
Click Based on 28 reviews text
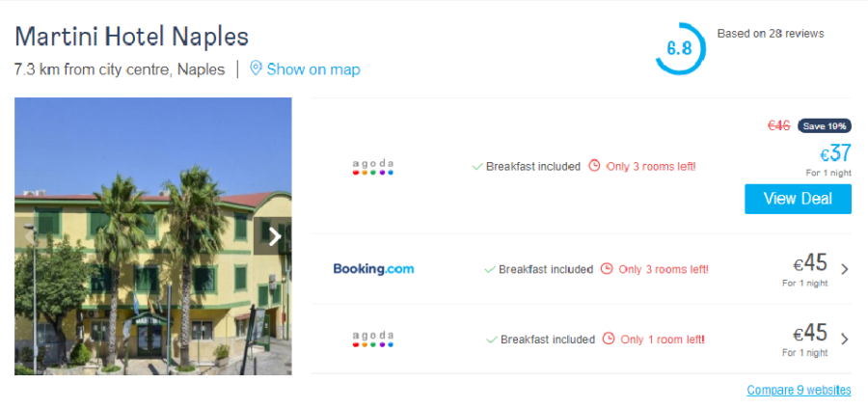tap(770, 34)
